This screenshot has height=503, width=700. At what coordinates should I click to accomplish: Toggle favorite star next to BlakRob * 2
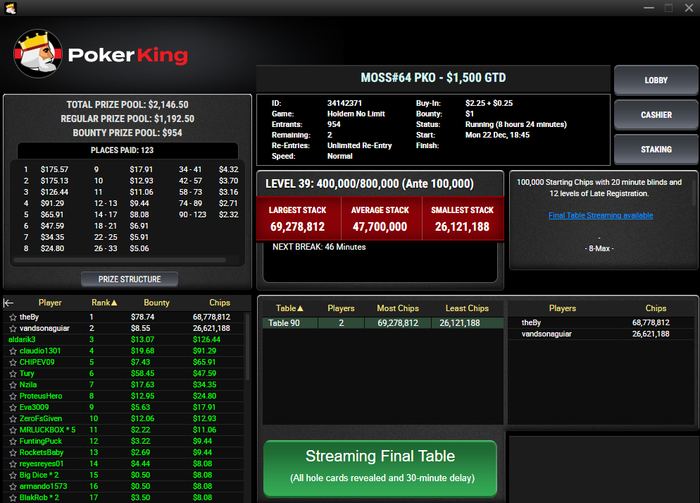(x=13, y=498)
